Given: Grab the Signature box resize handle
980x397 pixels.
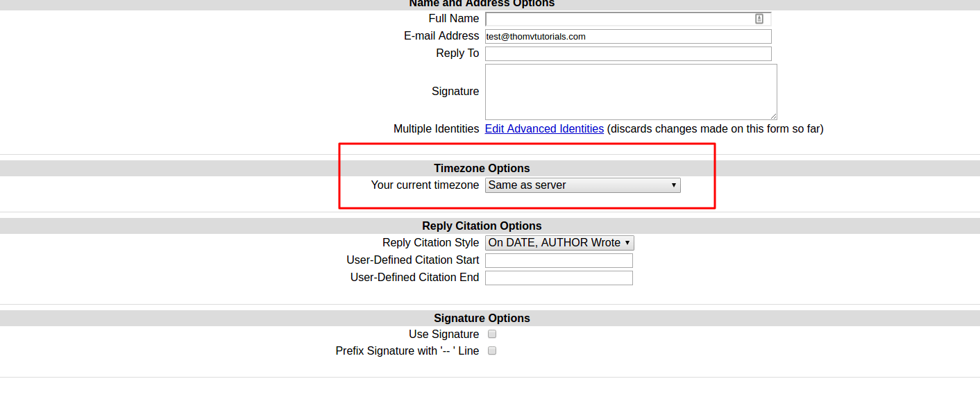Looking at the screenshot, I should coord(773,116).
